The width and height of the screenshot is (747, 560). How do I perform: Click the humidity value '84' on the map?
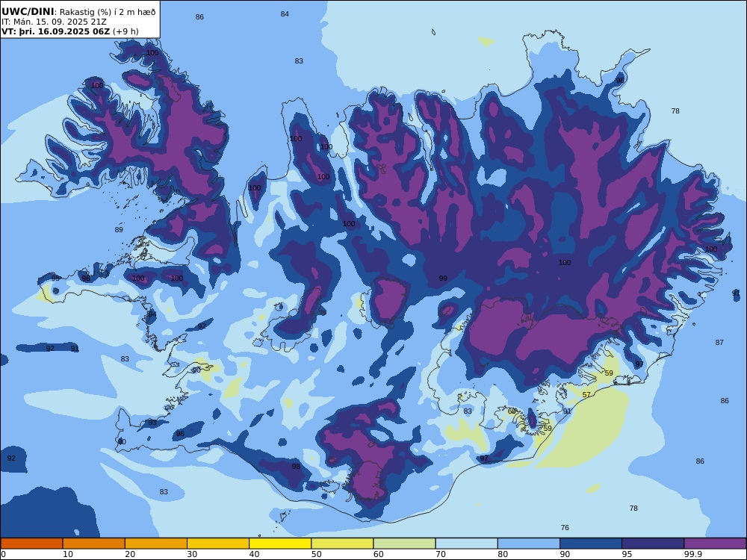[x=285, y=14]
